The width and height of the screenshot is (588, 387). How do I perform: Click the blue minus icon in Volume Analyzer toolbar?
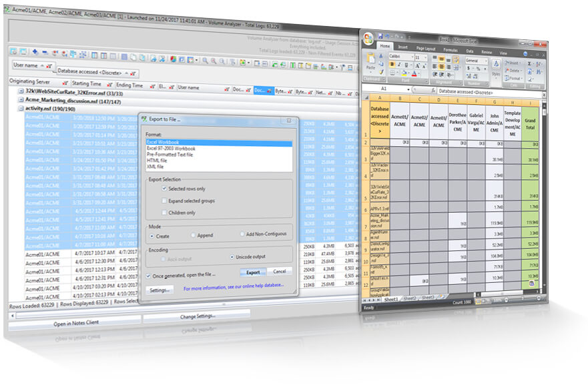(x=45, y=53)
